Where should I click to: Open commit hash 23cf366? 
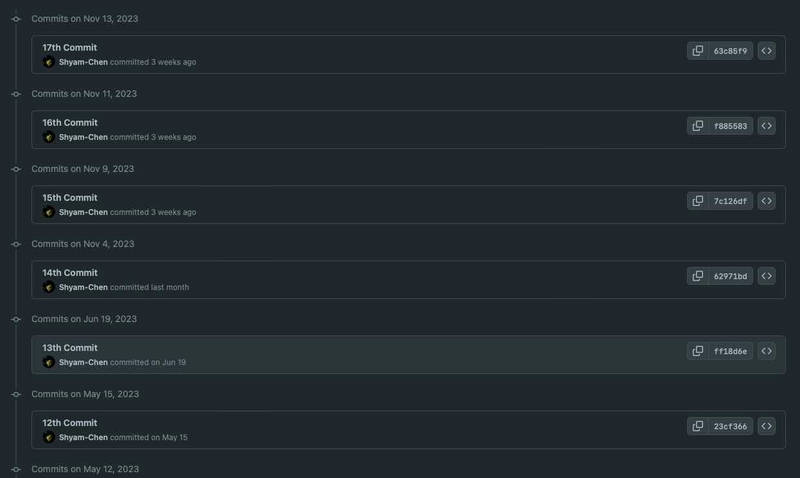coord(730,426)
